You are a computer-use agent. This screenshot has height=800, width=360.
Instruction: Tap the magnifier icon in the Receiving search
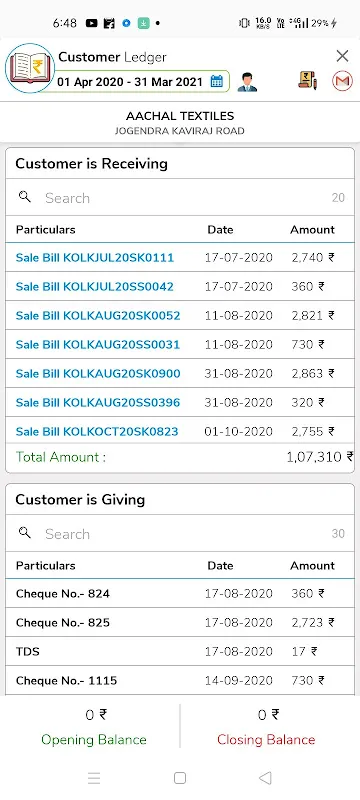(x=24, y=197)
